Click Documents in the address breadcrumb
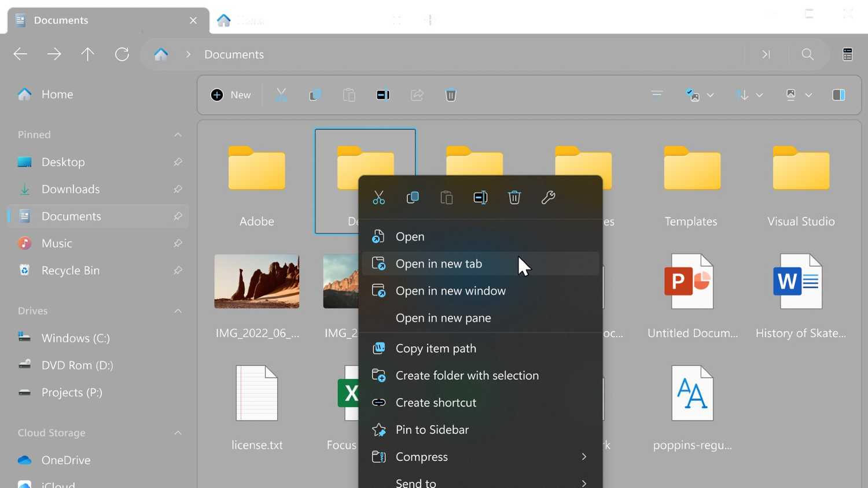The height and width of the screenshot is (488, 868). (x=234, y=54)
